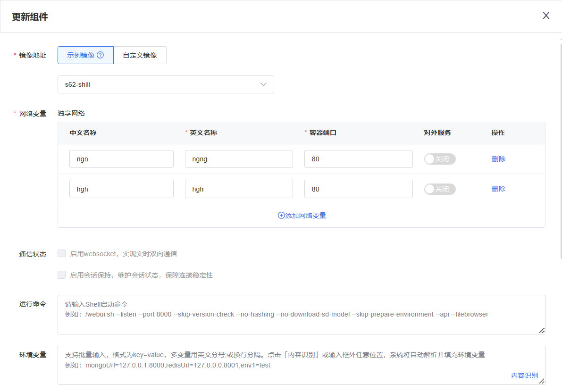562x392 pixels.
Task: Click the 中文名称 field containing ngn
Action: click(x=121, y=159)
